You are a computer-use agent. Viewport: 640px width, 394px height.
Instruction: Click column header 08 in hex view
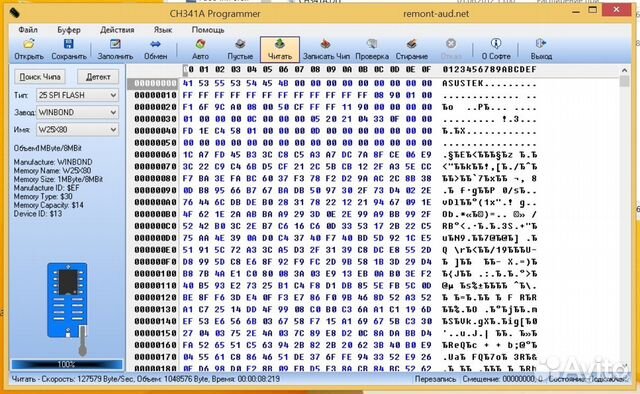click(x=315, y=69)
